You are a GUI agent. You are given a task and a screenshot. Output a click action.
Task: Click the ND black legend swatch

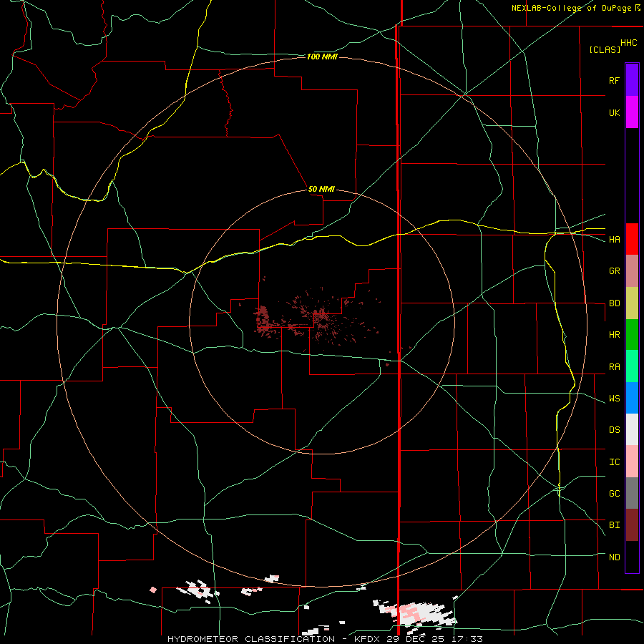click(632, 557)
